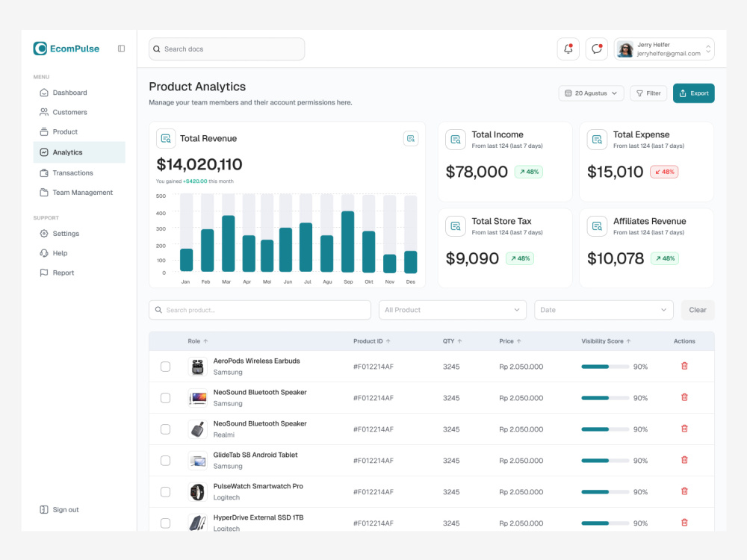Click the search magnifier icon in Search docs

tap(157, 49)
